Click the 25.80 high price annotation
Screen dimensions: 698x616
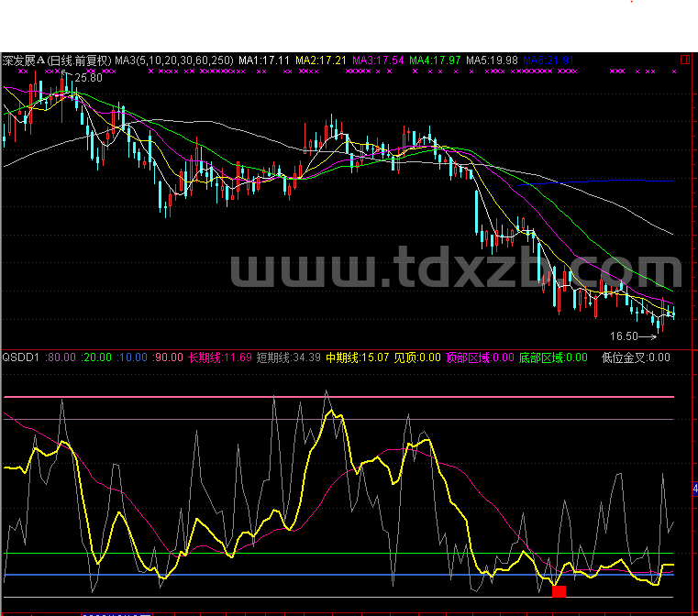click(x=88, y=78)
